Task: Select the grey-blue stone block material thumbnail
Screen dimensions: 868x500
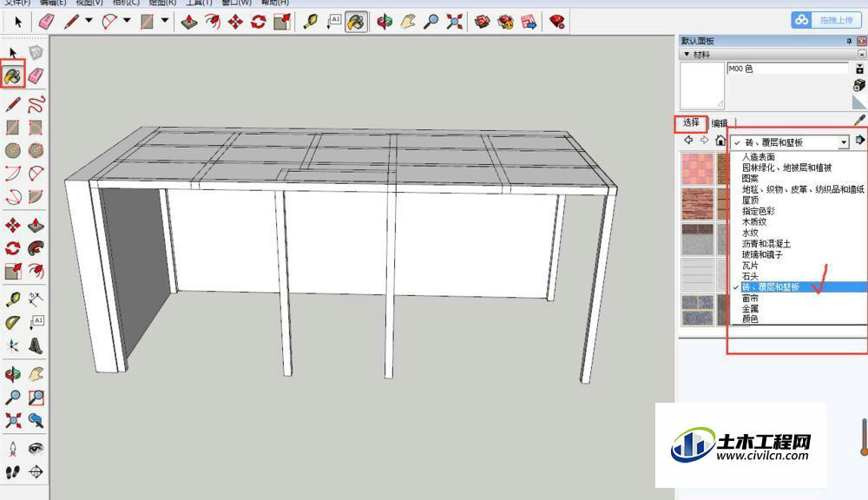Action: (x=698, y=310)
